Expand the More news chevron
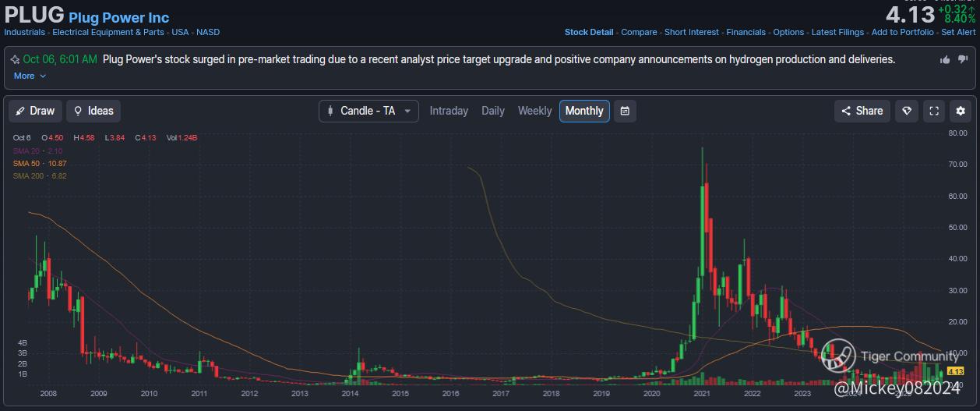Viewport: 980px width, 411px height. click(30, 76)
